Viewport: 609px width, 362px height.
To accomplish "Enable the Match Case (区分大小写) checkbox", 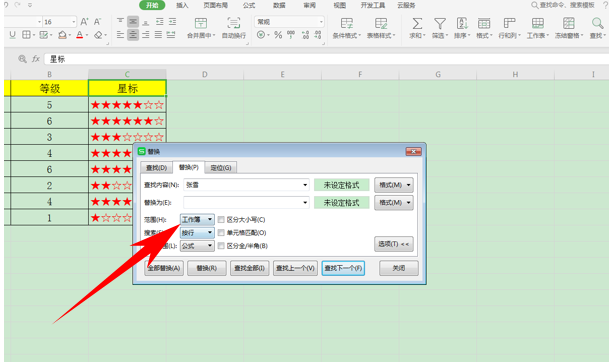I will [x=221, y=220].
